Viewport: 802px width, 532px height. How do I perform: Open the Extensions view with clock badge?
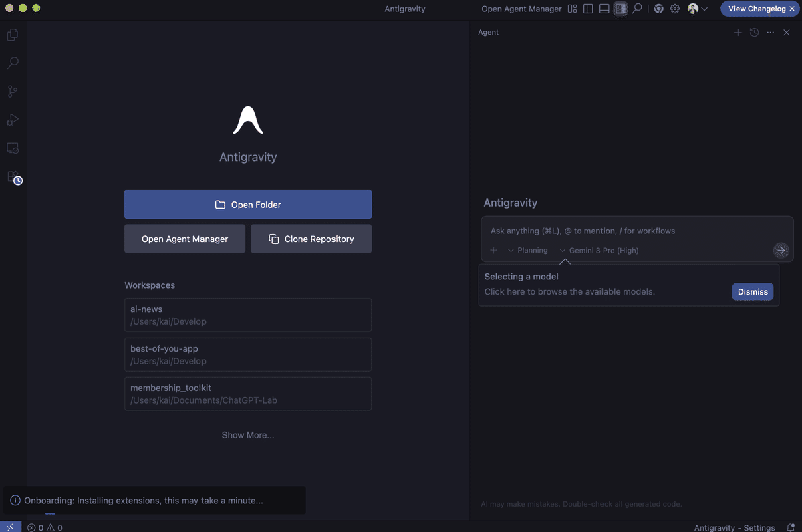coord(13,177)
